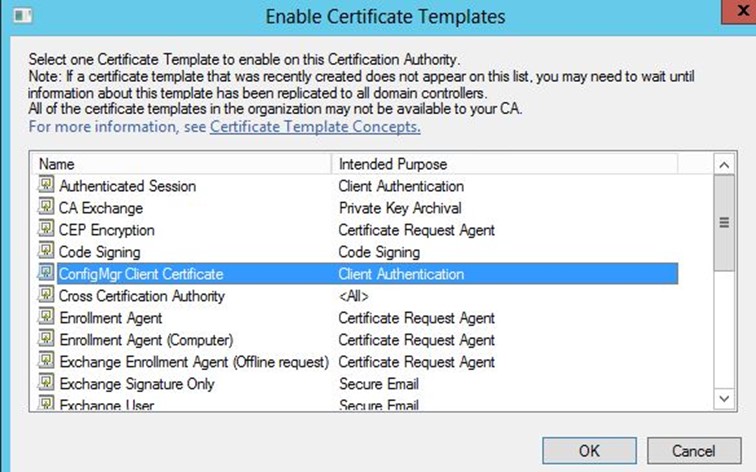The height and width of the screenshot is (472, 756).
Task: Open the Certificate Template Concepts link
Action: pyautogui.click(x=315, y=126)
